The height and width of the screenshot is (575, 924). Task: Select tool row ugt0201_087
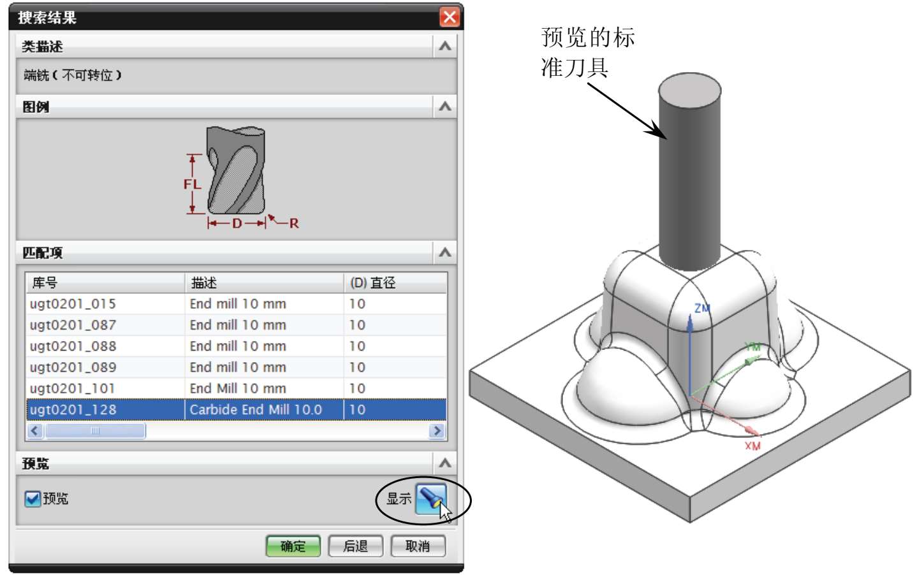click(x=73, y=325)
